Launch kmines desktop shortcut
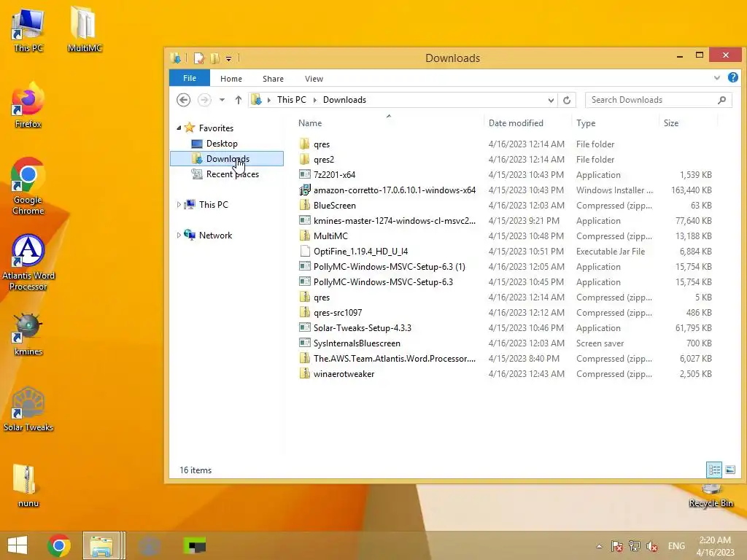Viewport: 747px width, 560px height. (x=28, y=334)
